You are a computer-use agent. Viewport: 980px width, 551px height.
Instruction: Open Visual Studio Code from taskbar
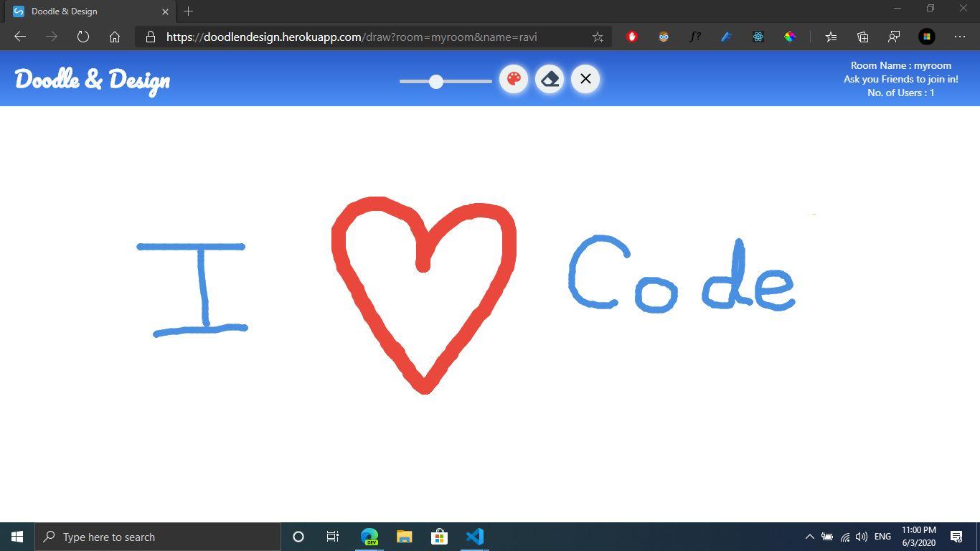474,537
